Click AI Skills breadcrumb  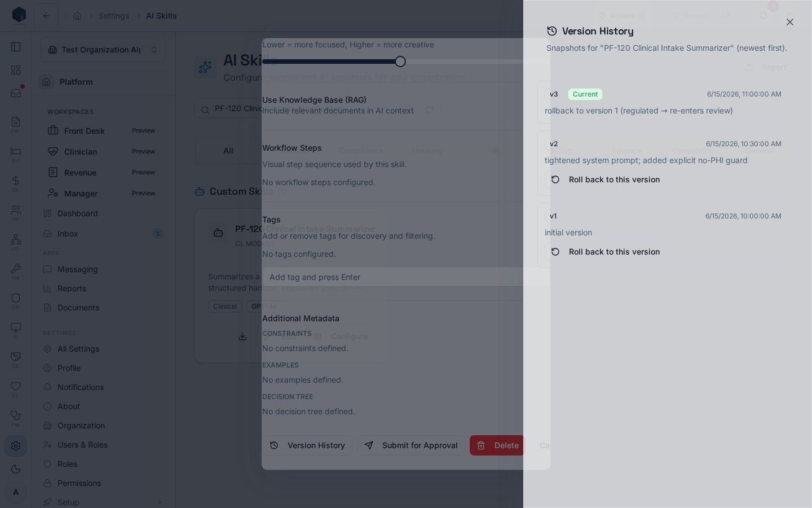161,16
